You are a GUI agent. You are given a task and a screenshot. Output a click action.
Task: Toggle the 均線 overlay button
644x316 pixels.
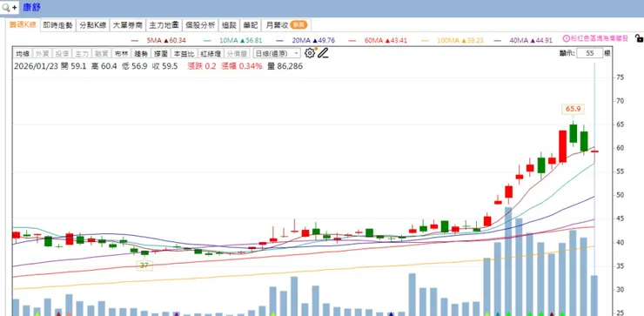(23, 53)
